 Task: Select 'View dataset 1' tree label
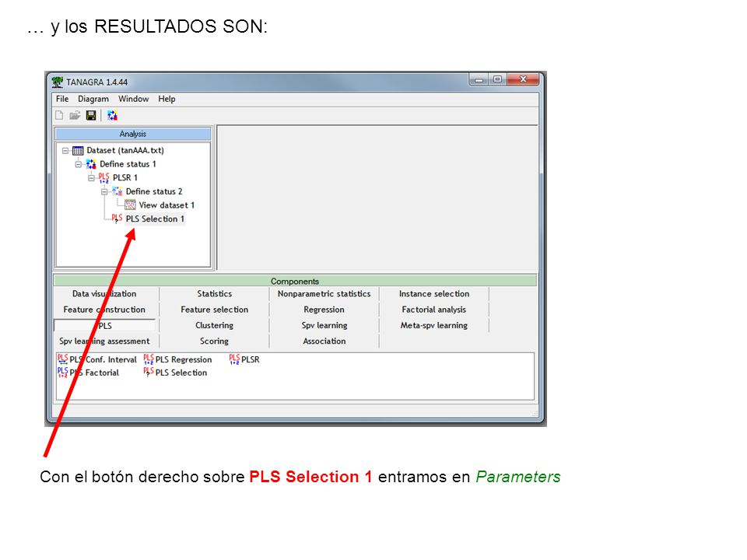[167, 205]
